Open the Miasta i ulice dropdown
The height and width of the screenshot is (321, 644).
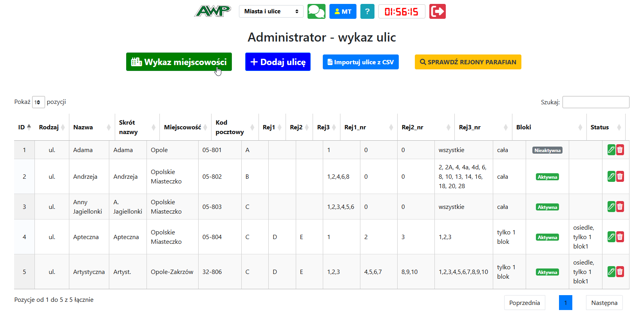pyautogui.click(x=271, y=11)
